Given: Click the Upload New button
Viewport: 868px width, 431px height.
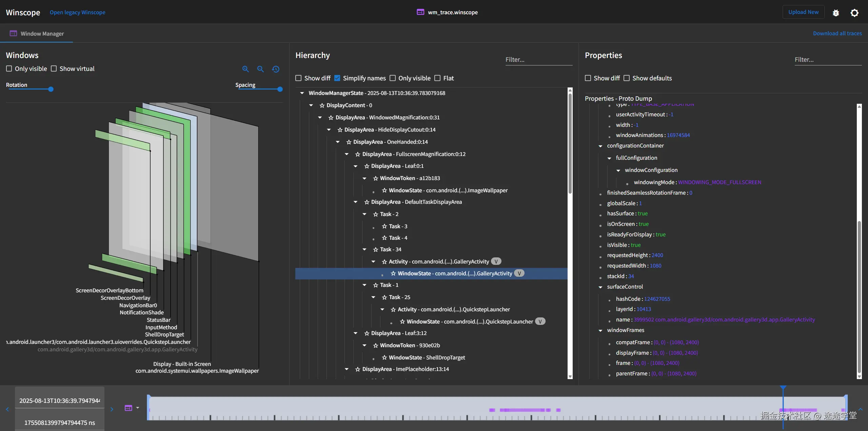Looking at the screenshot, I should pos(803,12).
